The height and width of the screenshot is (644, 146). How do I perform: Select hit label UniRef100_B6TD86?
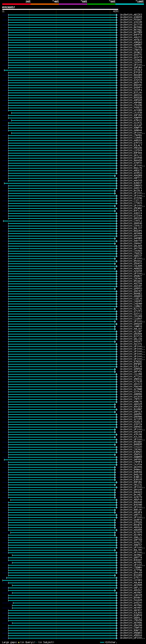pos(131,27)
